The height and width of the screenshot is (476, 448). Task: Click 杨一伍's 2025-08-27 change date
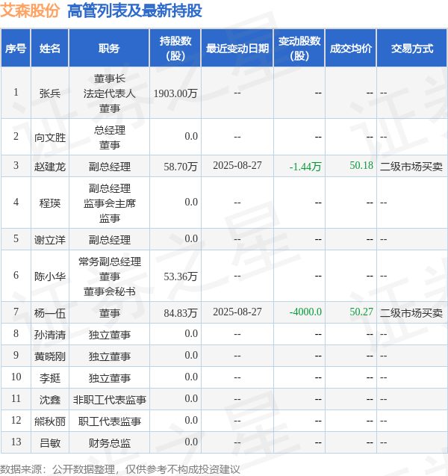[x=237, y=312]
